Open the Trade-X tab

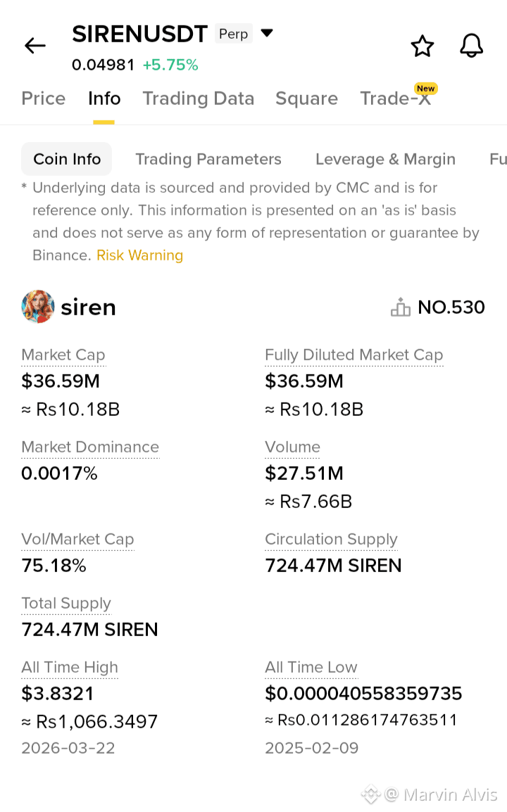(x=396, y=98)
